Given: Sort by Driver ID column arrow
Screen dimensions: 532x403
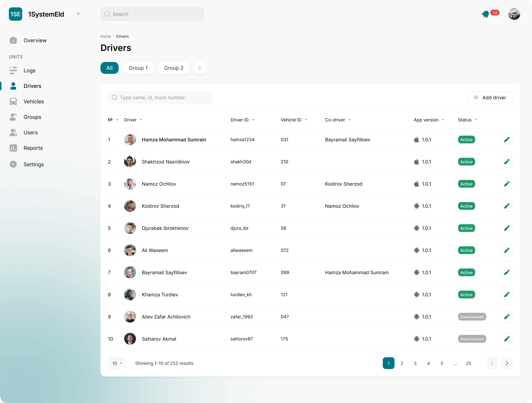Looking at the screenshot, I should tap(253, 120).
